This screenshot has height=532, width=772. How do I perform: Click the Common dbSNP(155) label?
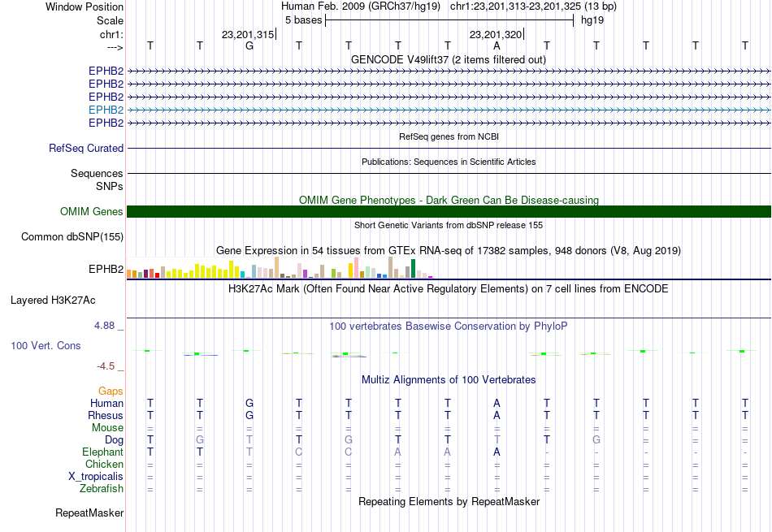click(x=72, y=236)
